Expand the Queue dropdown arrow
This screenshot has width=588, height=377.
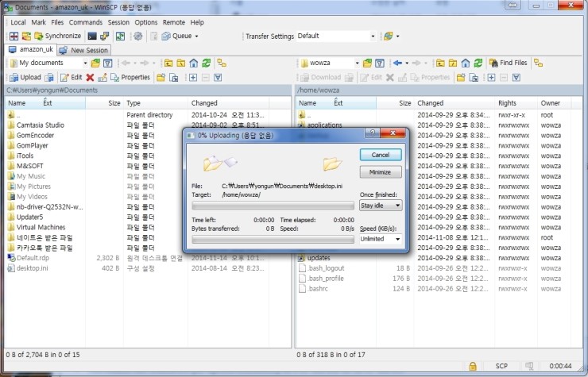(x=196, y=37)
